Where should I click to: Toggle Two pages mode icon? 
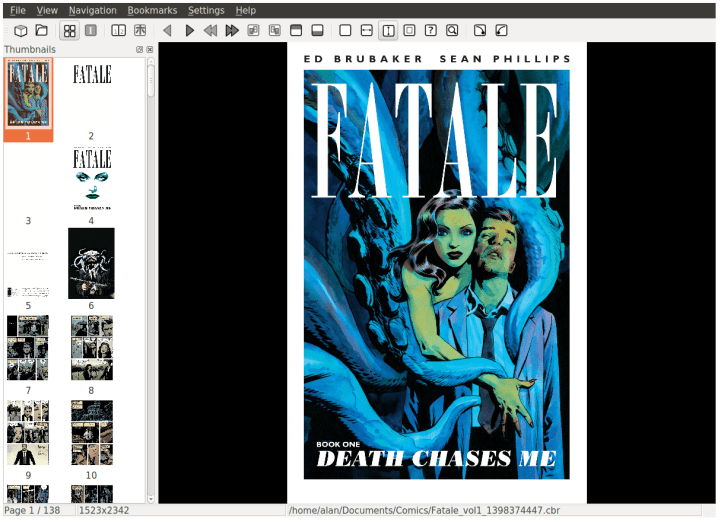pyautogui.click(x=118, y=31)
